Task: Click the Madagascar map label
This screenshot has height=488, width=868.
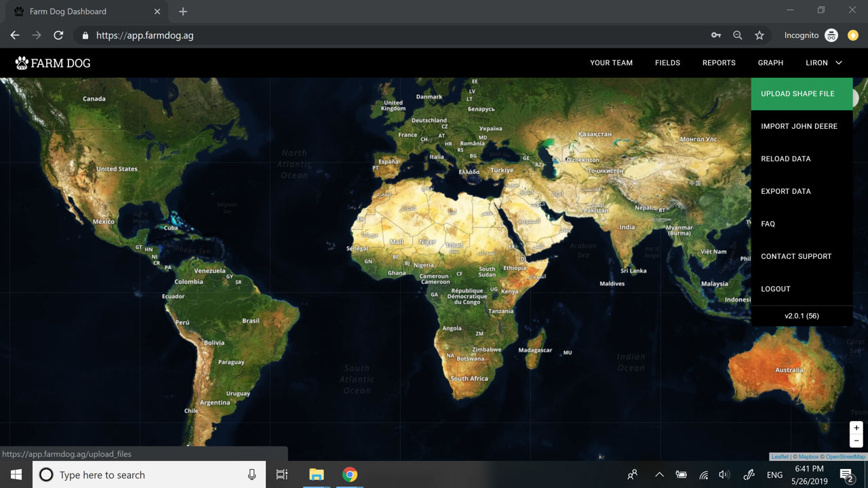Action: click(535, 350)
